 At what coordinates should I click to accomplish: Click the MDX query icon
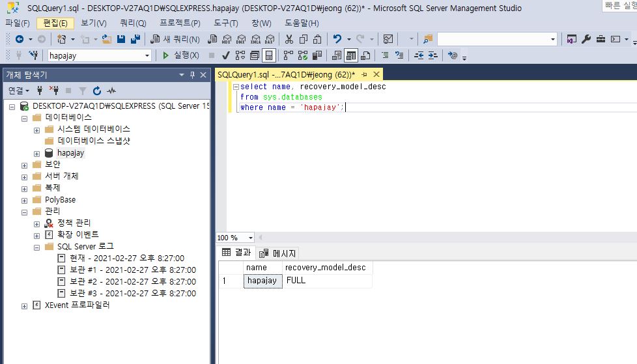[x=227, y=39]
